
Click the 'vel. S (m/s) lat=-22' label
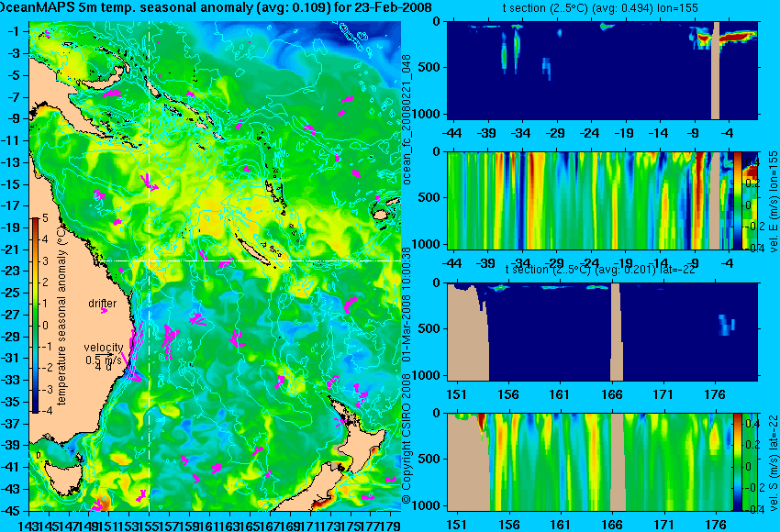tap(773, 462)
